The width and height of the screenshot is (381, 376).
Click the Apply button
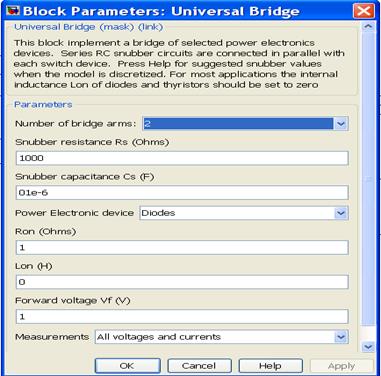341,366
